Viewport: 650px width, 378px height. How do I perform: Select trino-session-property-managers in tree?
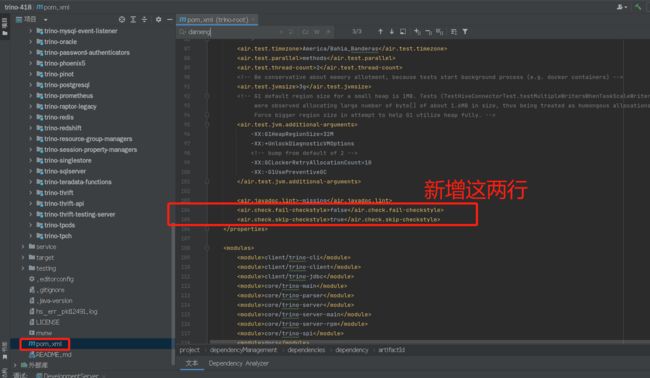tap(90, 149)
